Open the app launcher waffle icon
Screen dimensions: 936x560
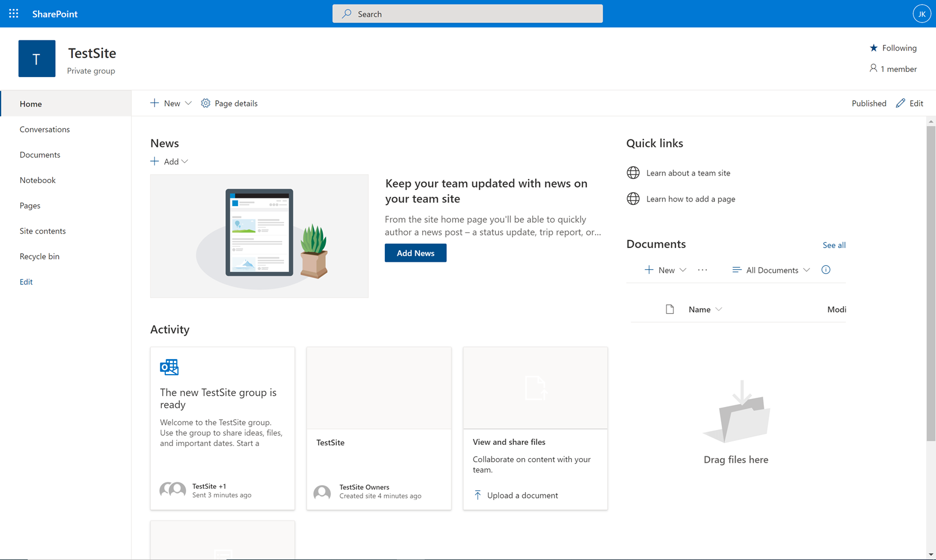tap(13, 13)
